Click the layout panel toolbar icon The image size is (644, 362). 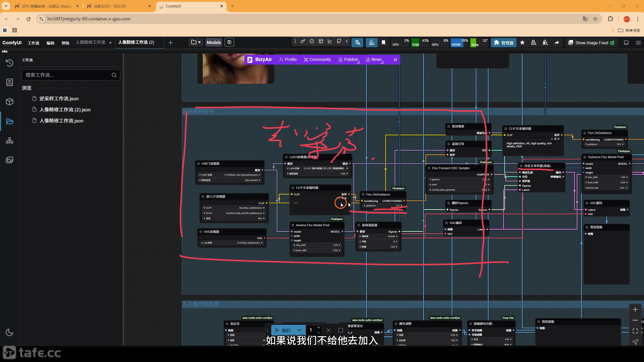pos(321,41)
